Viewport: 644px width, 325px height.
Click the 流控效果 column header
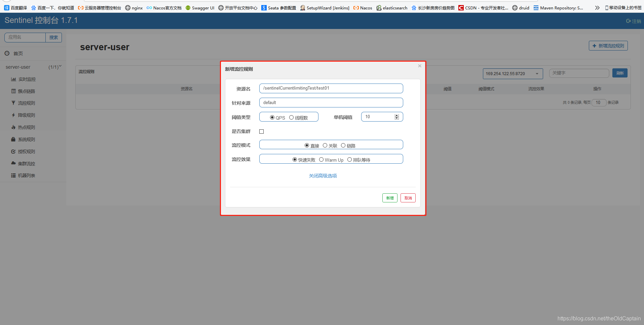pyautogui.click(x=536, y=89)
